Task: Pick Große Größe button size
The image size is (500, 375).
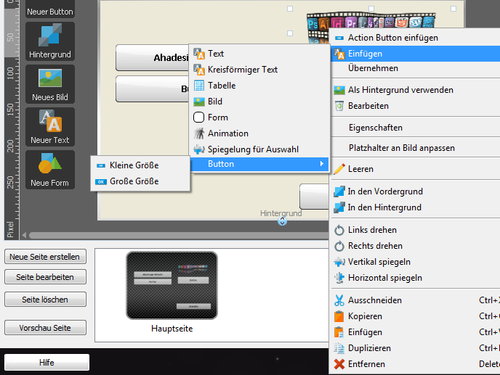Action: point(140,181)
